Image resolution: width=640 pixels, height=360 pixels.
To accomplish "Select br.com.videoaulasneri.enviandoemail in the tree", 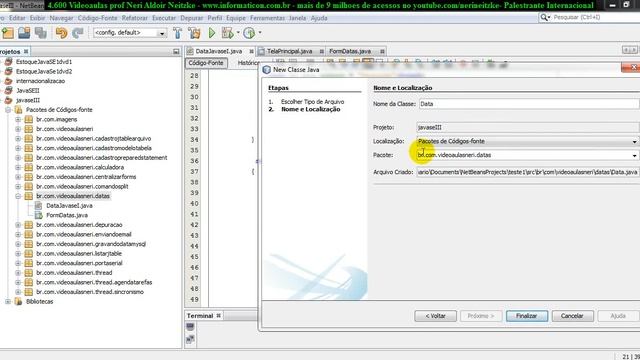I will click(84, 234).
